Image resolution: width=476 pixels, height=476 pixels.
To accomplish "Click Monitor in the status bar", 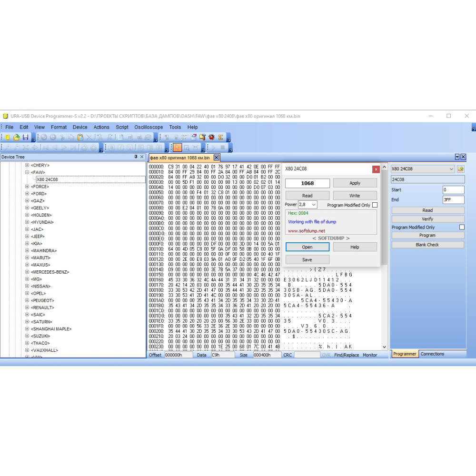I will coord(370,355).
